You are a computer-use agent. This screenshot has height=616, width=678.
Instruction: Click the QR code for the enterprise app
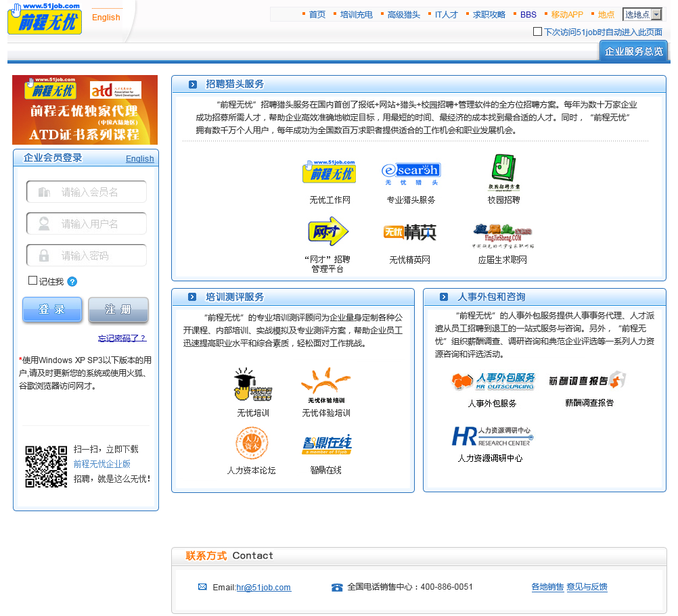[x=46, y=467]
